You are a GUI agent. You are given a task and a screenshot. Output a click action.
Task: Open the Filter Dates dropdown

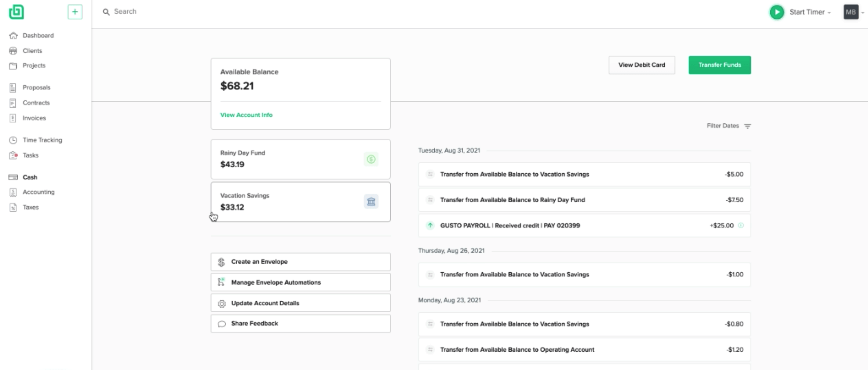[x=723, y=126]
